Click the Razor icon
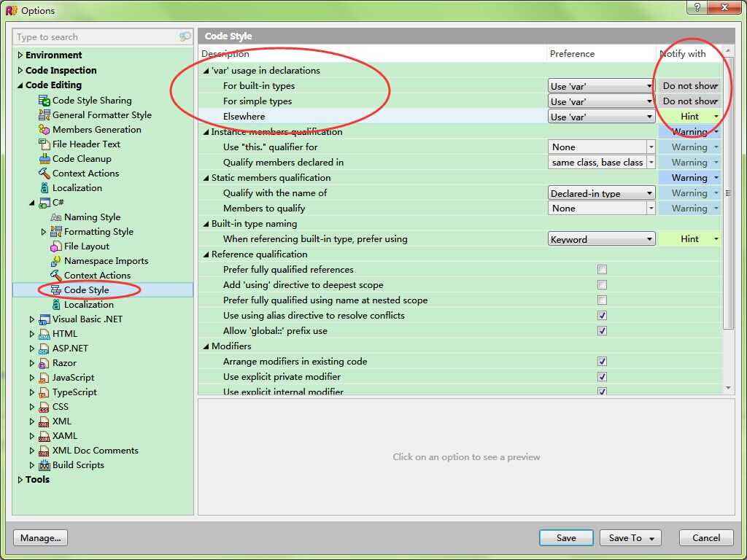 pos(44,363)
